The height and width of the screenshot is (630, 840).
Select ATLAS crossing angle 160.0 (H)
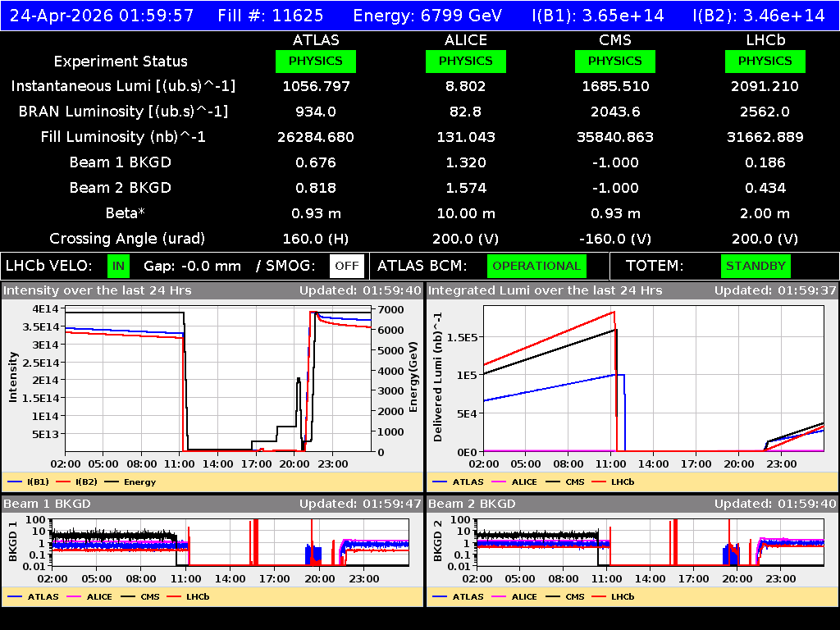[316, 239]
